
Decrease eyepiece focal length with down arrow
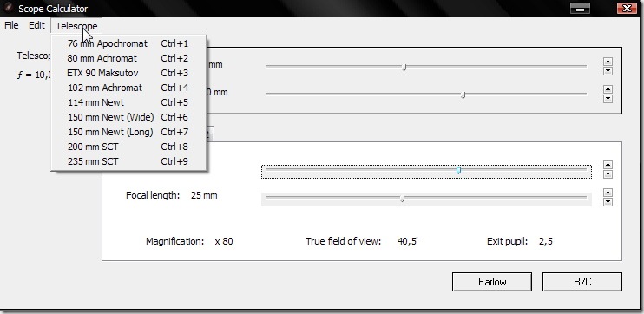[608, 202]
